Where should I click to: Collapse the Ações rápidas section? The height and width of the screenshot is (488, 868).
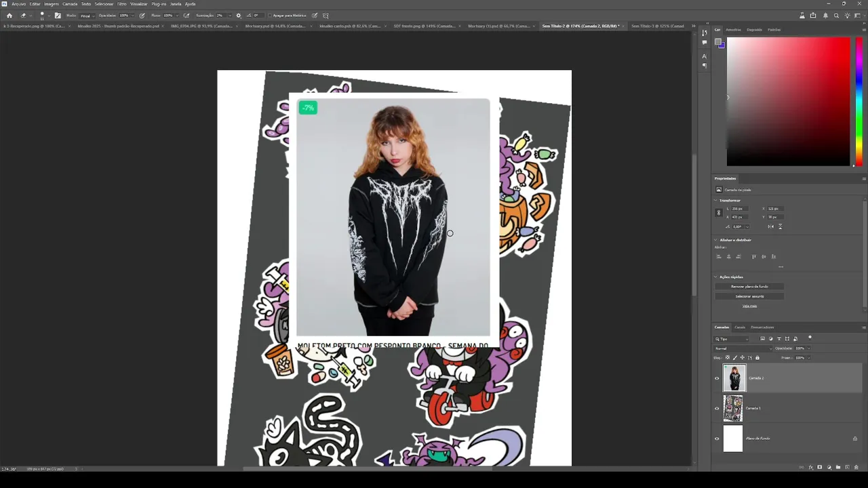[715, 277]
